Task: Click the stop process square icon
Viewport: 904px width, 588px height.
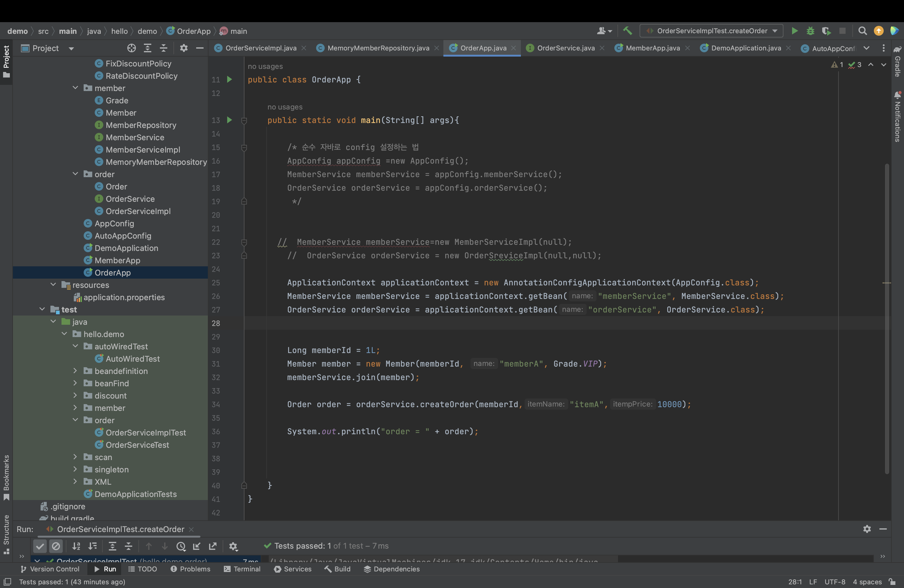Action: coord(842,31)
